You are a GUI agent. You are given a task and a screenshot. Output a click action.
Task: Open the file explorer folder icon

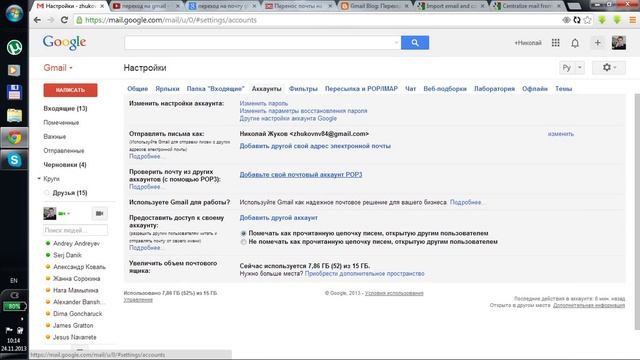[x=14, y=116]
